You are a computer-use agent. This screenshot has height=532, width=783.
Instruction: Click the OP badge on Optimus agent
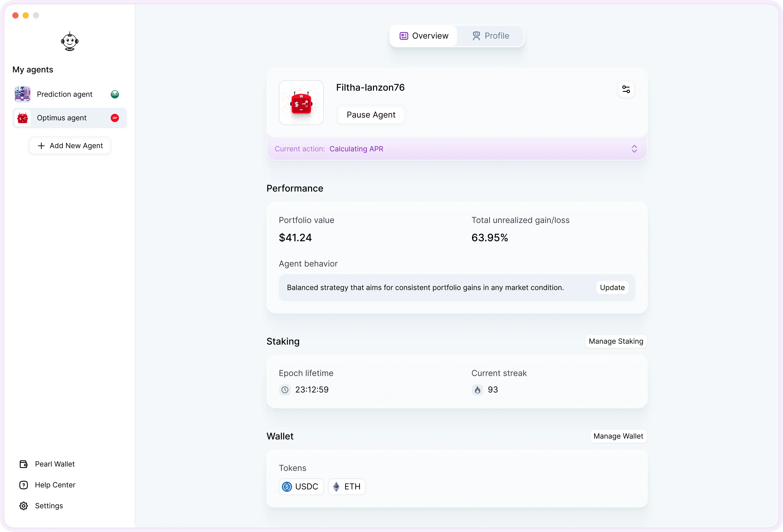(115, 118)
